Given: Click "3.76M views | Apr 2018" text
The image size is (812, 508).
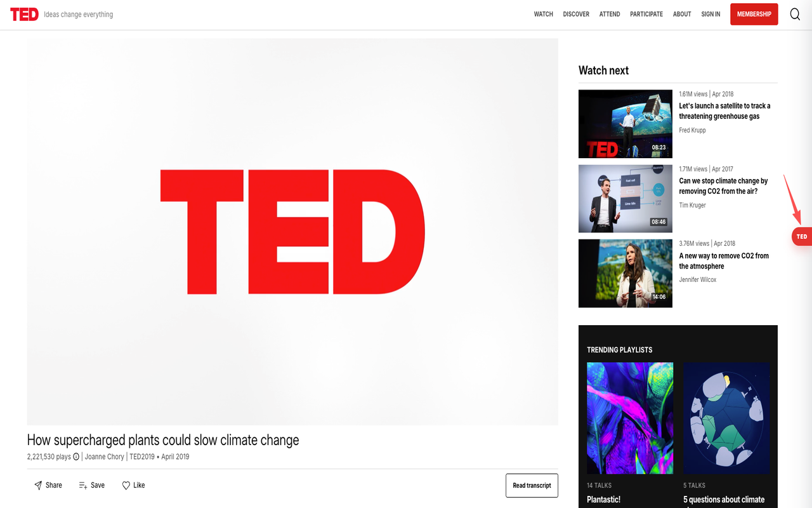Looking at the screenshot, I should point(707,243).
